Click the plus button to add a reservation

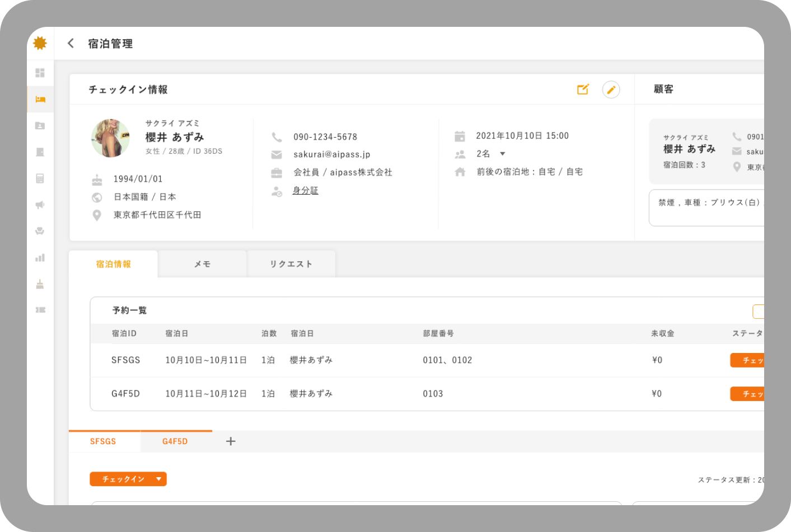point(230,441)
